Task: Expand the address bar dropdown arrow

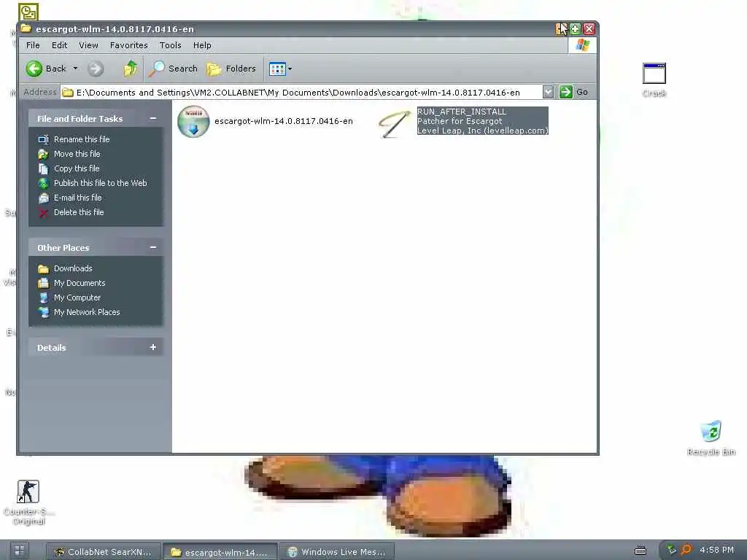Action: pyautogui.click(x=549, y=92)
